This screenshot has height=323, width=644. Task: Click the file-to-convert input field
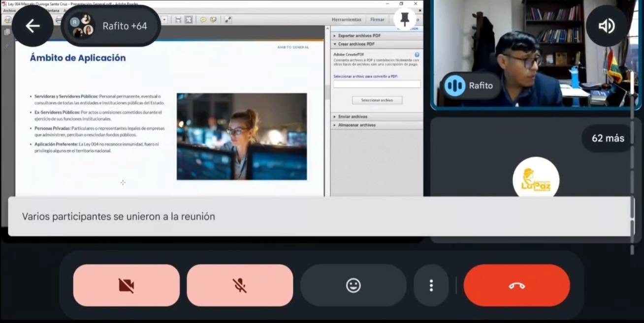[377, 84]
